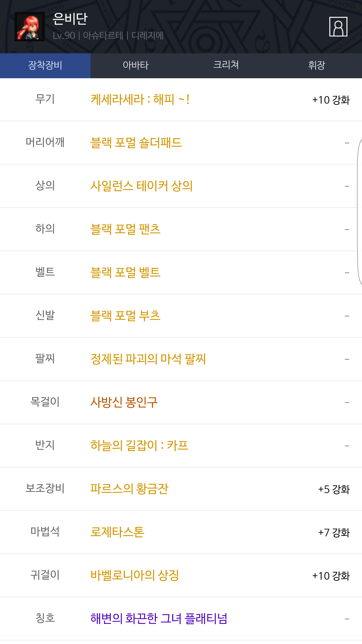This screenshot has height=644, width=362.
Task: Tap the 블랙 포멀 팬츠 item
Action: [x=125, y=229]
